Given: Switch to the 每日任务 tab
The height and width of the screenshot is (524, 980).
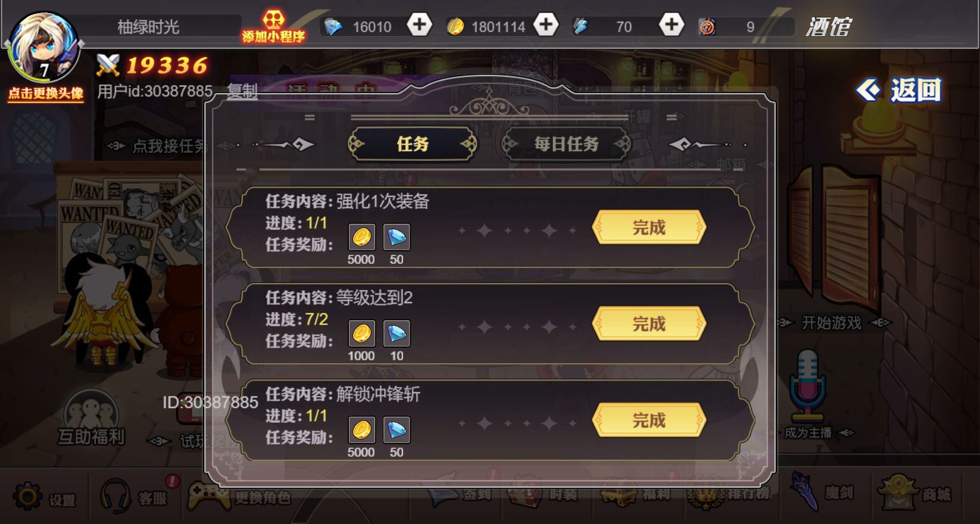Looking at the screenshot, I should 566,144.
